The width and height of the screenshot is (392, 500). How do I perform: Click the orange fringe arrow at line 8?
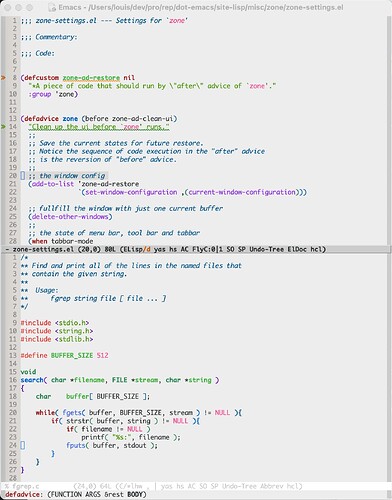click(x=3, y=78)
